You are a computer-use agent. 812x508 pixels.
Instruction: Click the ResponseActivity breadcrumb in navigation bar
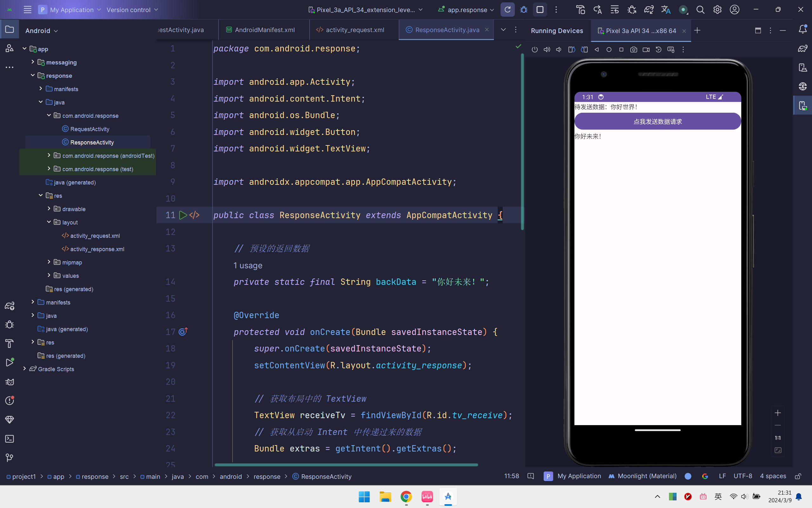click(x=322, y=477)
